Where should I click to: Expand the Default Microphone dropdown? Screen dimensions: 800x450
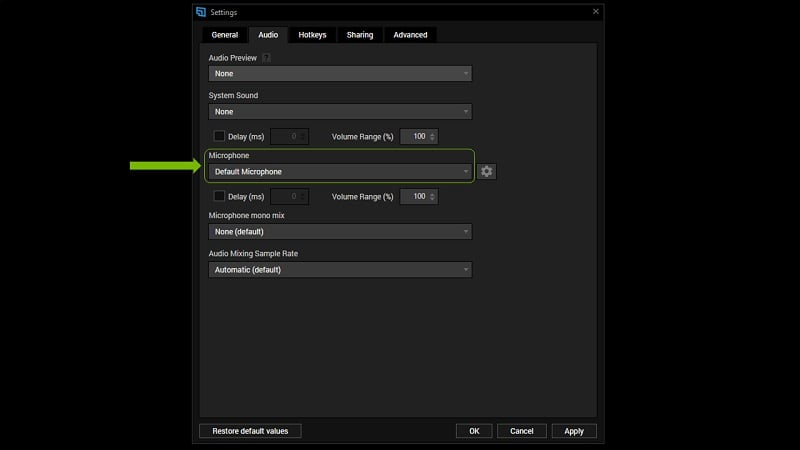click(340, 171)
